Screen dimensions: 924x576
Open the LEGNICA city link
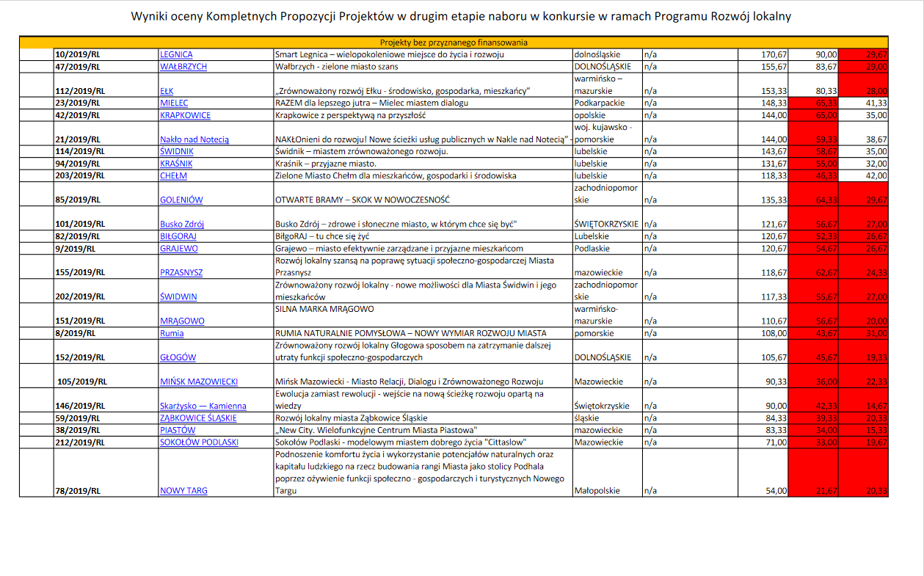pos(176,54)
